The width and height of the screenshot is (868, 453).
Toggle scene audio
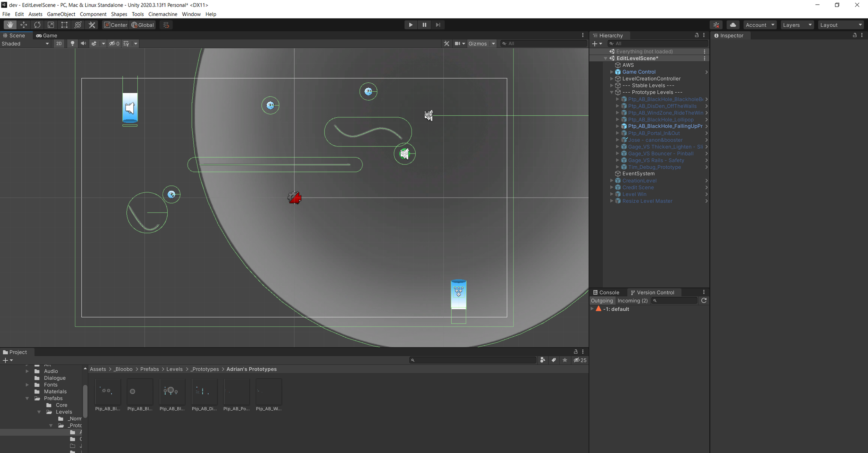click(83, 43)
